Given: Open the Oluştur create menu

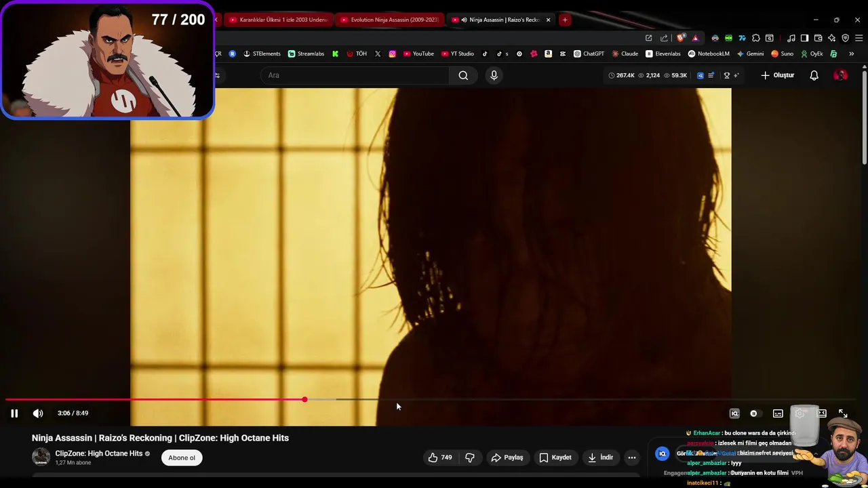Looking at the screenshot, I should 777,75.
